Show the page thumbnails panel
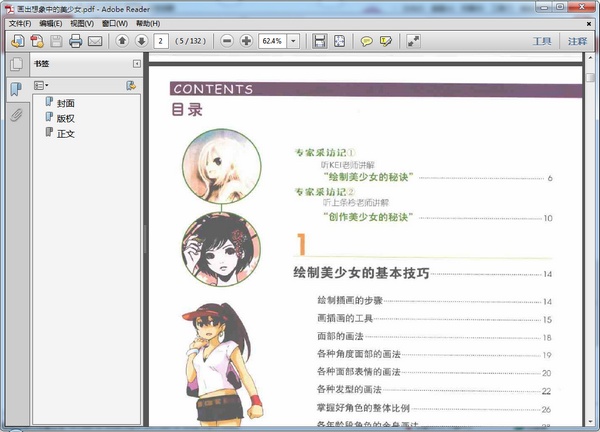This screenshot has height=432, width=600. pos(16,64)
